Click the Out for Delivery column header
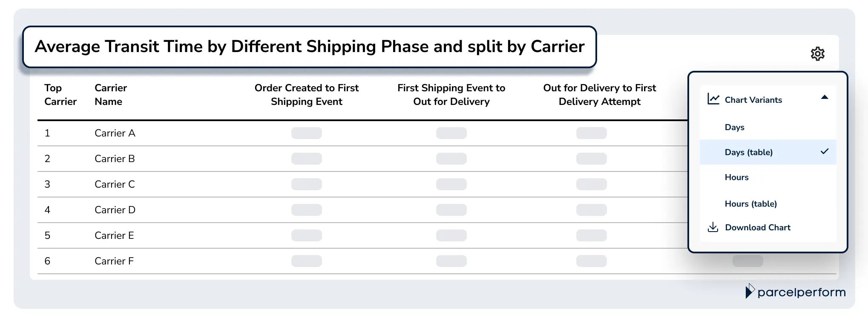 600,95
